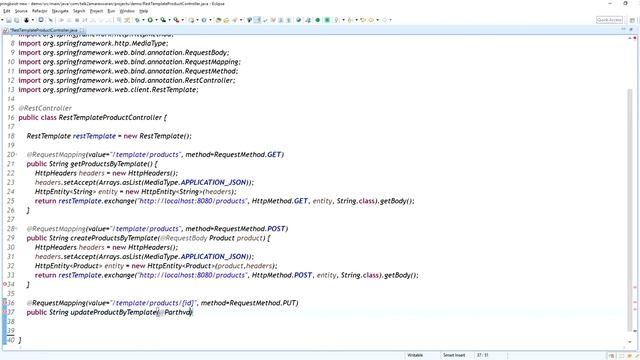Open the Coverage dropdown arrow
This screenshot has width=640, height=360.
[x=169, y=20]
